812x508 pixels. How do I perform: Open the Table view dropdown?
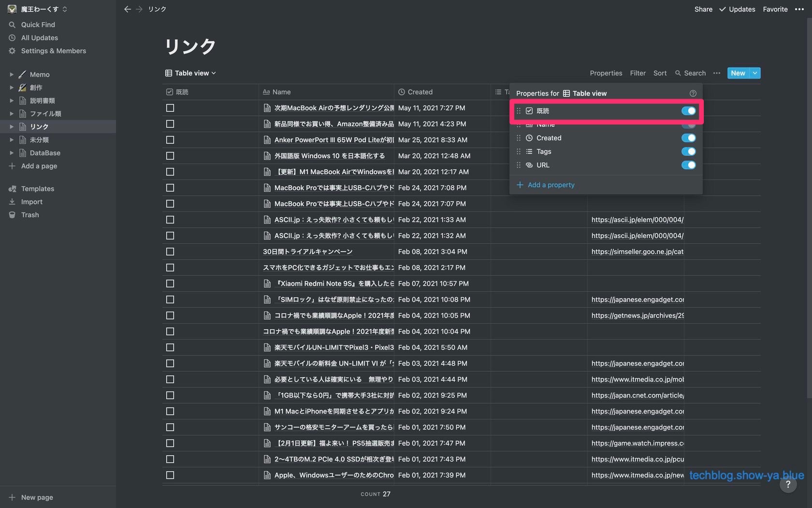(191, 73)
